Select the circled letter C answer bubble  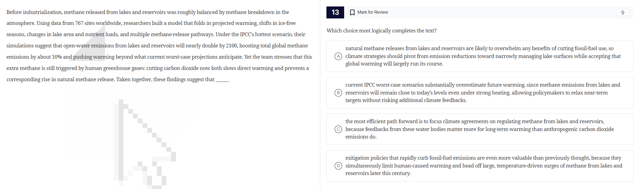coord(338,129)
